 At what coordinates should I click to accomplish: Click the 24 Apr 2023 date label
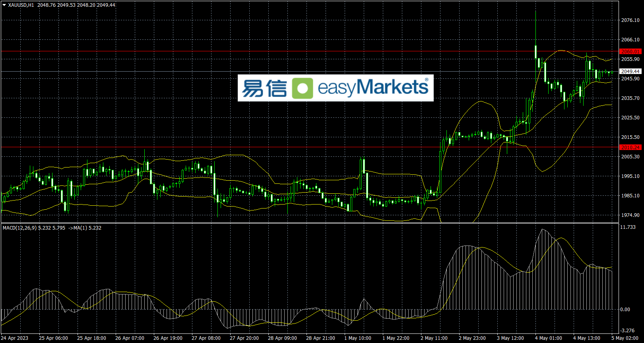[15, 338]
